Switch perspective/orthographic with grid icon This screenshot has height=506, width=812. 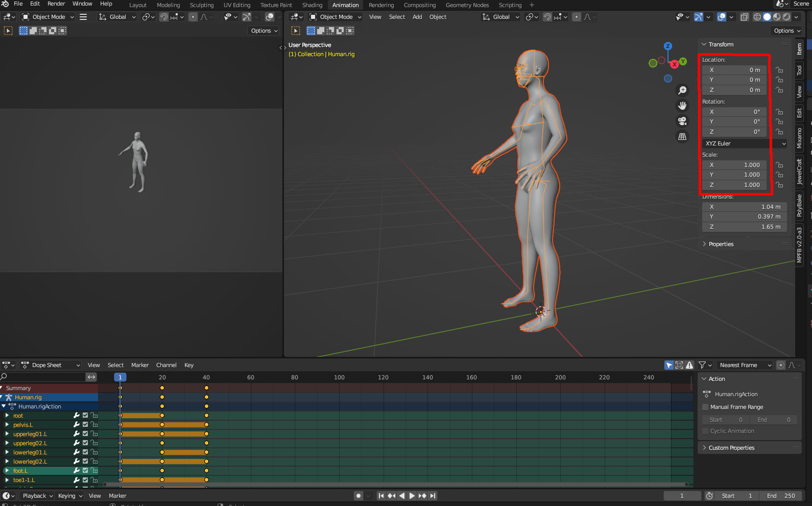point(682,137)
